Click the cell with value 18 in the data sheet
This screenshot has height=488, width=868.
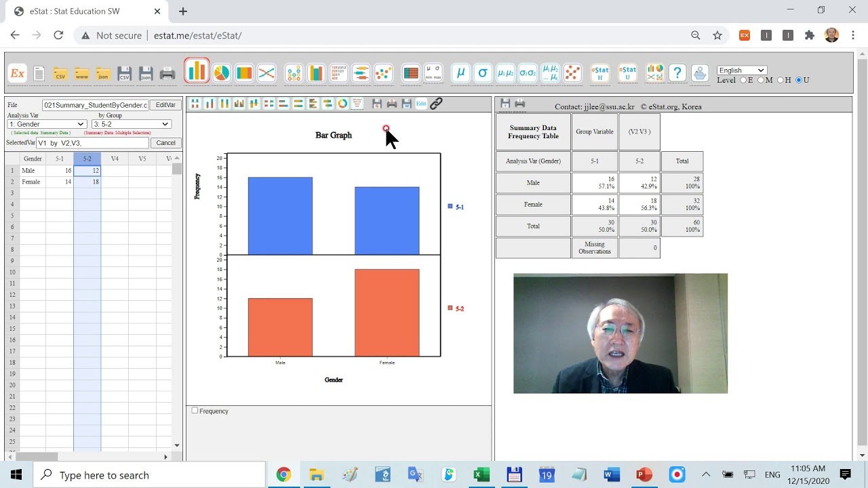coord(87,182)
